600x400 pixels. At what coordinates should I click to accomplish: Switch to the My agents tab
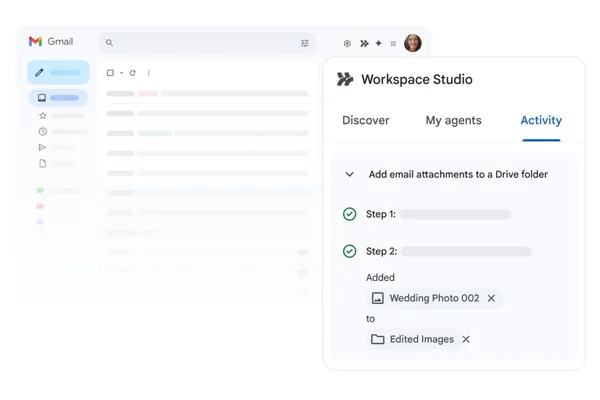pyautogui.click(x=453, y=121)
